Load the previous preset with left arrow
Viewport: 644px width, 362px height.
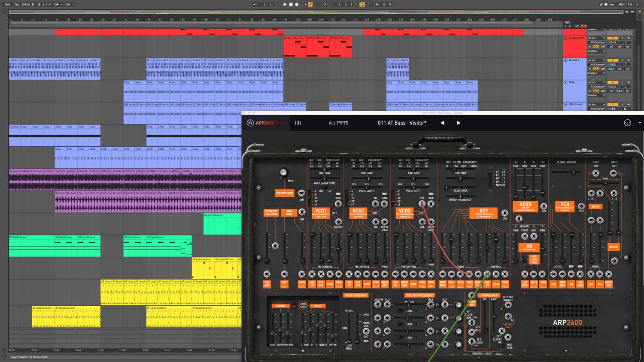point(442,123)
